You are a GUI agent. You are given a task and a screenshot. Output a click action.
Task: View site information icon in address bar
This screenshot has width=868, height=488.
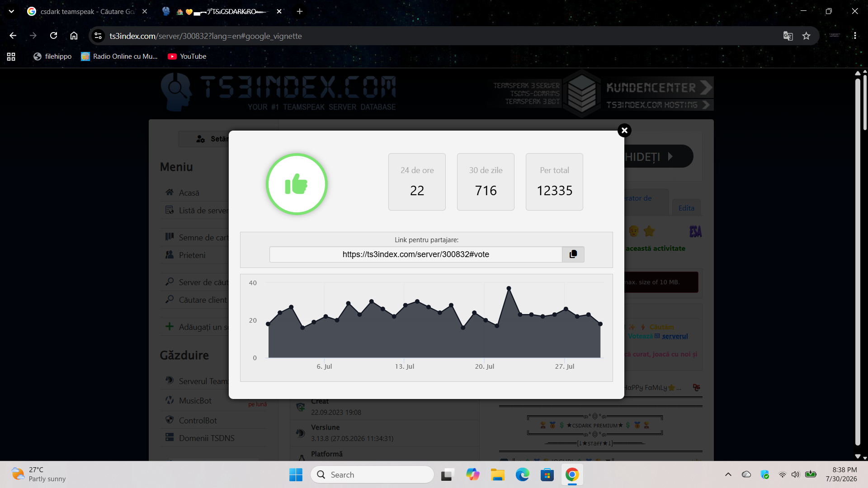[x=98, y=36]
